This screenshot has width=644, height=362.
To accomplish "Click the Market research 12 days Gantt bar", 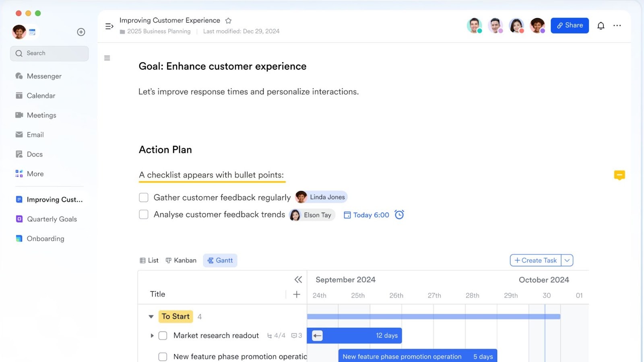I will click(354, 335).
